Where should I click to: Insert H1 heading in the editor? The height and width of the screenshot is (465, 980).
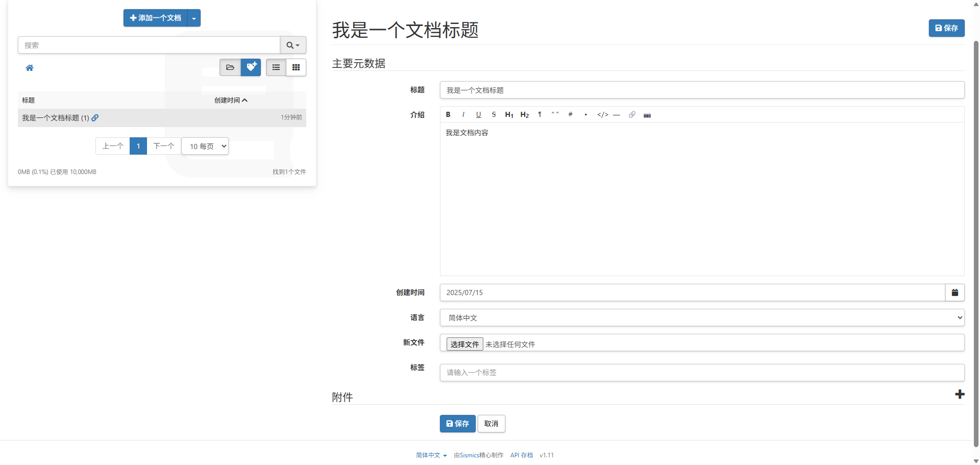pyautogui.click(x=509, y=114)
